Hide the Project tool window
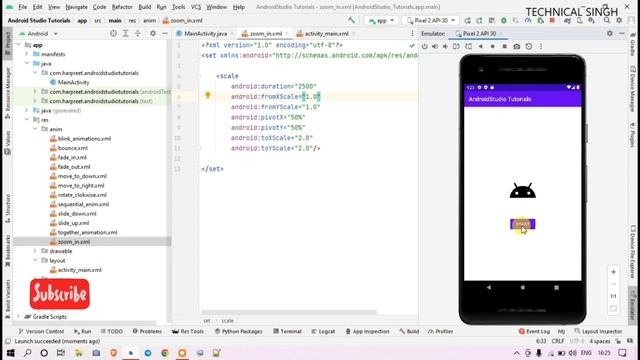This screenshot has height=360, width=640. click(165, 33)
